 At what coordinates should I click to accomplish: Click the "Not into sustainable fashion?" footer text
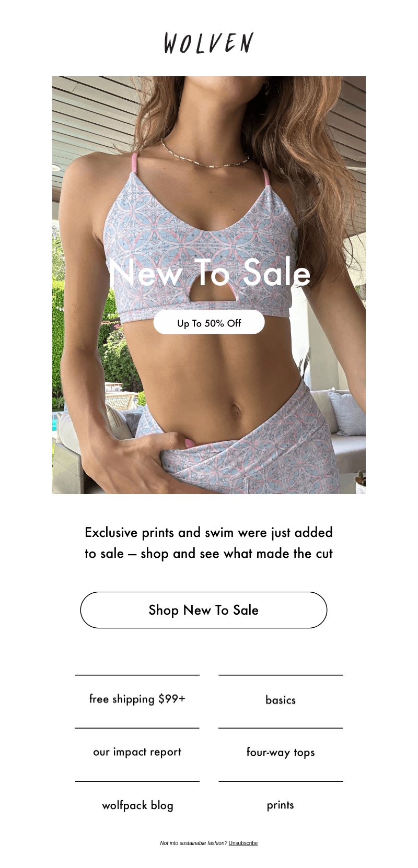pyautogui.click(x=193, y=843)
